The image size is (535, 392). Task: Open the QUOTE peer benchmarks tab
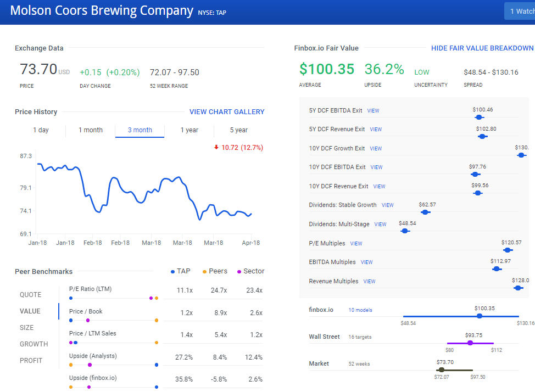[30, 295]
